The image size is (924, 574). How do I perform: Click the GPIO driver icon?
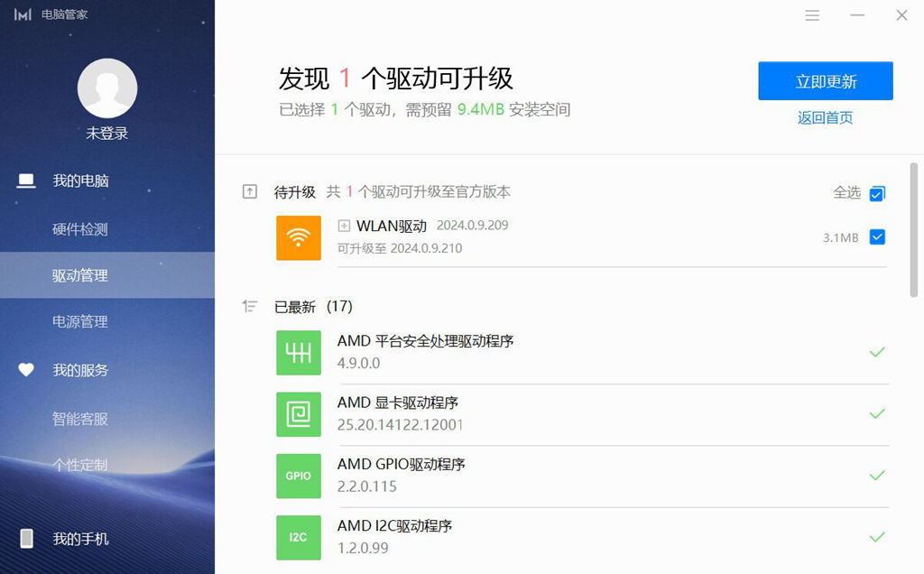299,476
